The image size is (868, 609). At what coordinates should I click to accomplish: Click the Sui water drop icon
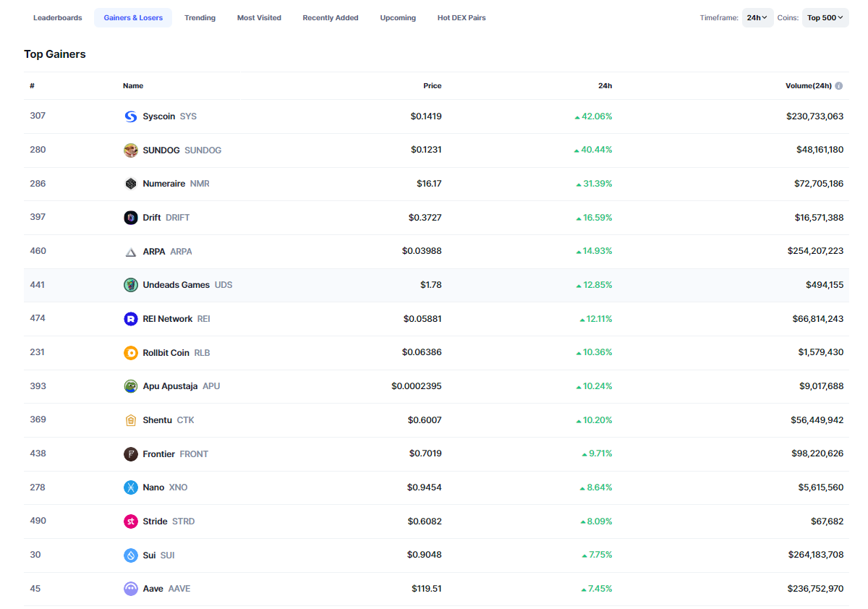coord(130,555)
